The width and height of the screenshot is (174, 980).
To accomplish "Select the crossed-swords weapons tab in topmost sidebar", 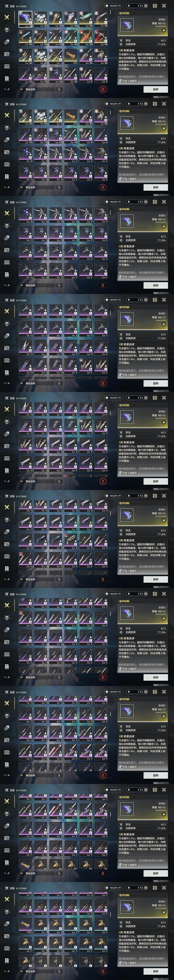I will click(7, 17).
